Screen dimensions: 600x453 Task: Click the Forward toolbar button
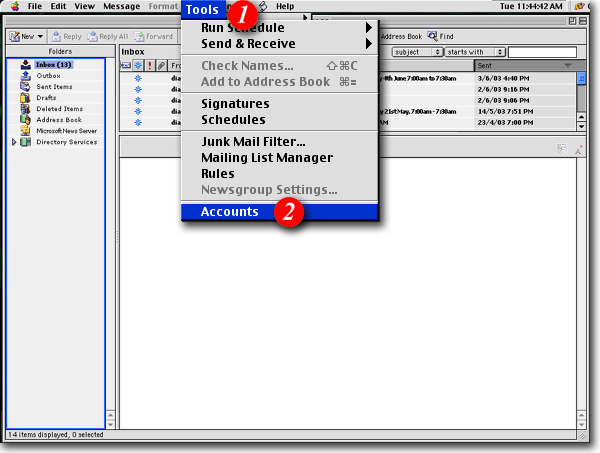tap(154, 37)
